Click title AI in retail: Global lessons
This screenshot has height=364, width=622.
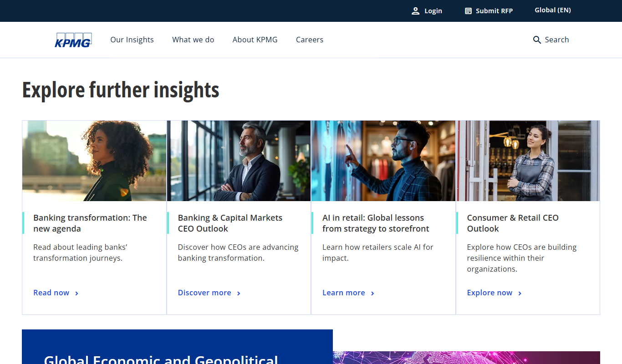(x=376, y=223)
